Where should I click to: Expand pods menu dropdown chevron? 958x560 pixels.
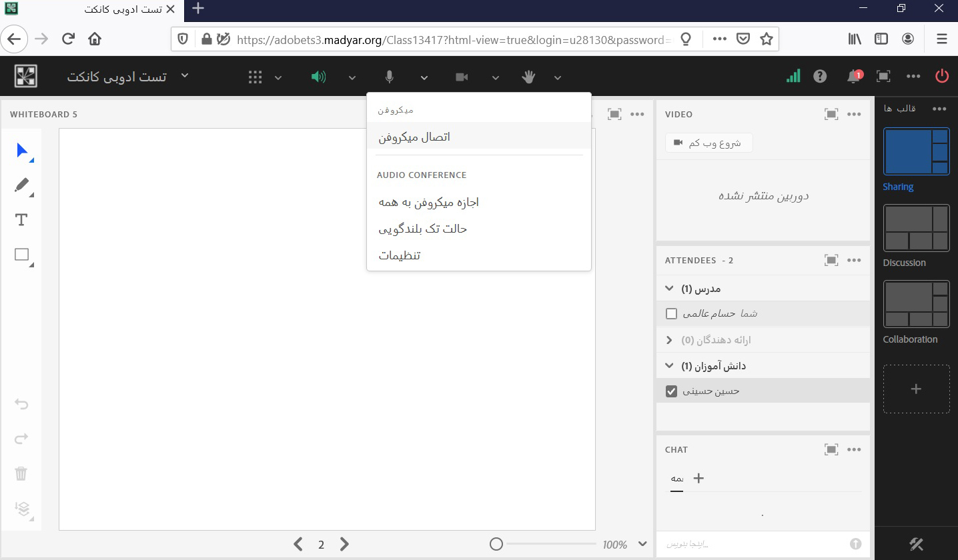point(278,78)
